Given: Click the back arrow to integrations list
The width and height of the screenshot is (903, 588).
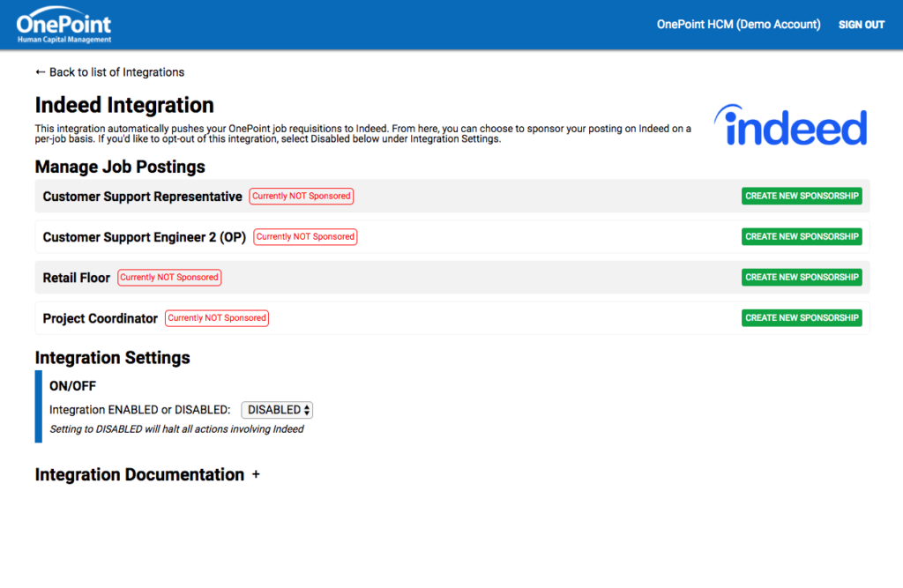Looking at the screenshot, I should (x=41, y=72).
